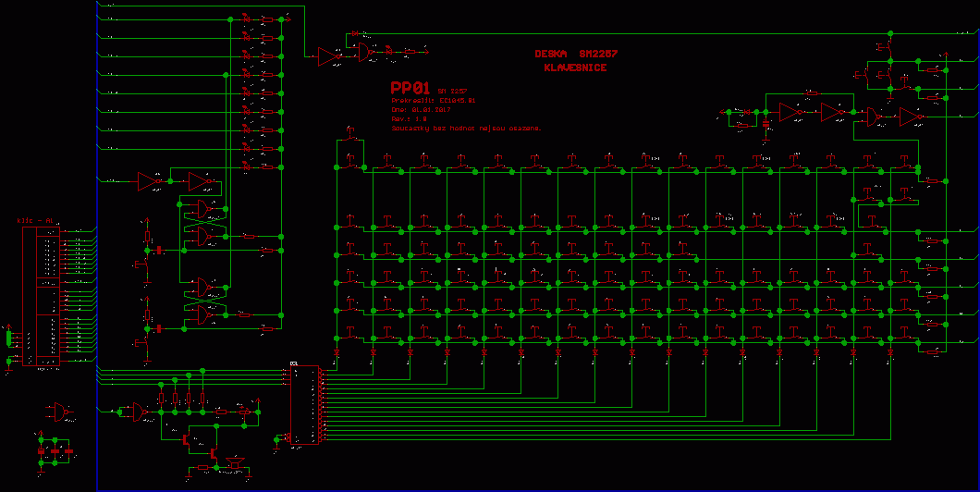The width and height of the screenshot is (980, 492).
Task: Click the diode above the top NAND gate
Action: pyautogui.click(x=355, y=34)
